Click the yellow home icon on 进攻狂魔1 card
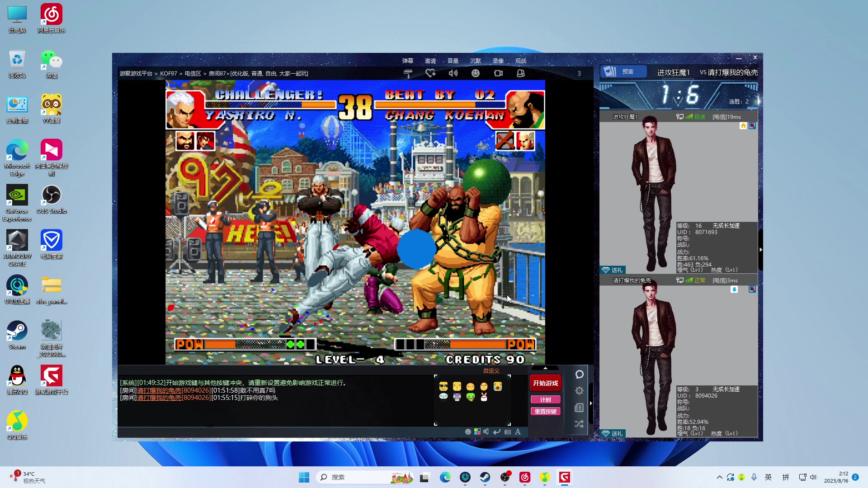This screenshot has height=488, width=868. pyautogui.click(x=743, y=126)
